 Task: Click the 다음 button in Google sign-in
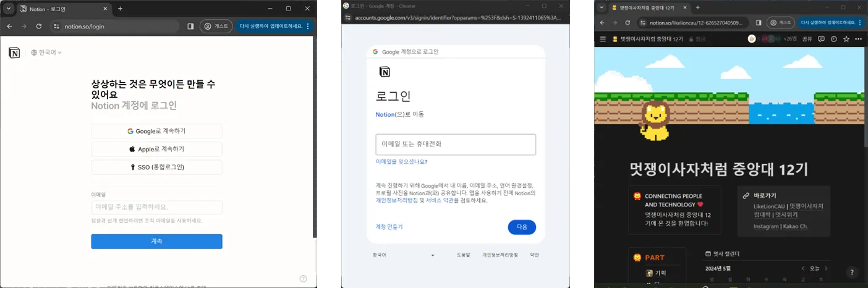point(522,227)
